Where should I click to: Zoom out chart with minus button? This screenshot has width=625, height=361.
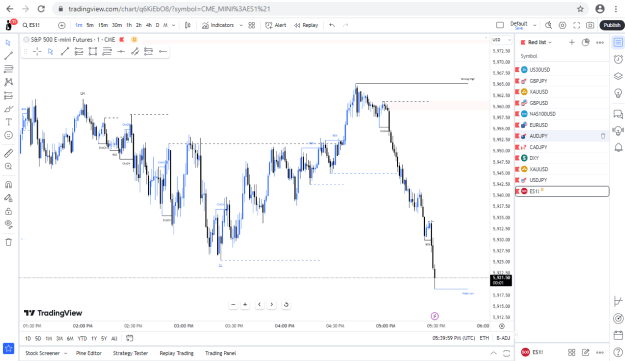point(233,305)
